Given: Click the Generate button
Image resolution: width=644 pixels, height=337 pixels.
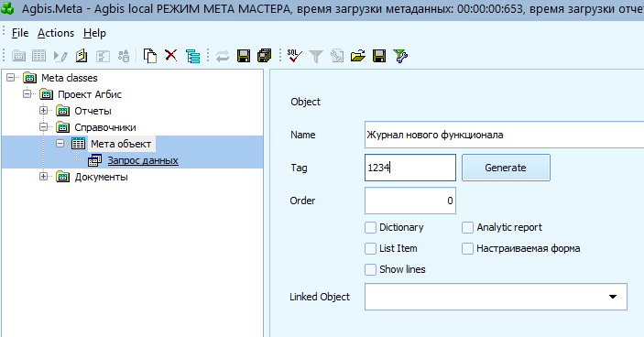Looking at the screenshot, I should (x=506, y=168).
